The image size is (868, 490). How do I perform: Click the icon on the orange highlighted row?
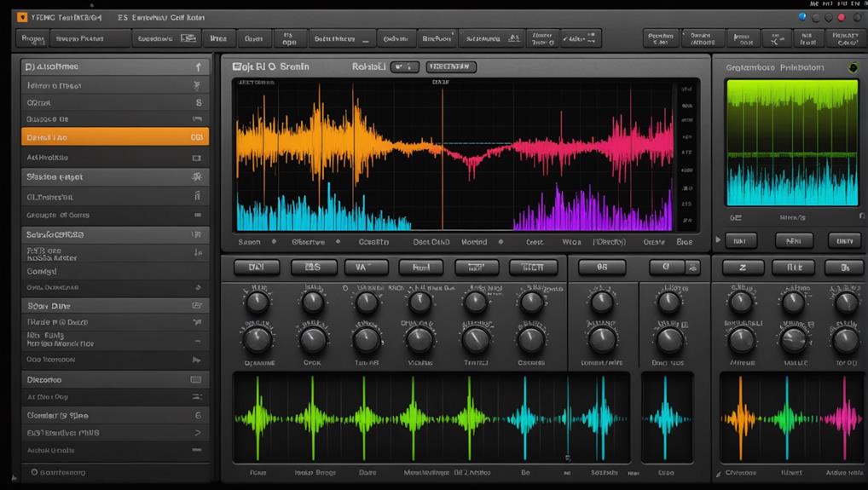tap(196, 137)
